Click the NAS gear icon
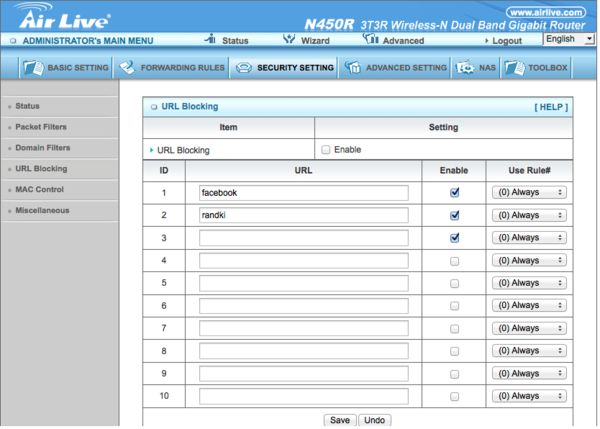 [x=465, y=68]
